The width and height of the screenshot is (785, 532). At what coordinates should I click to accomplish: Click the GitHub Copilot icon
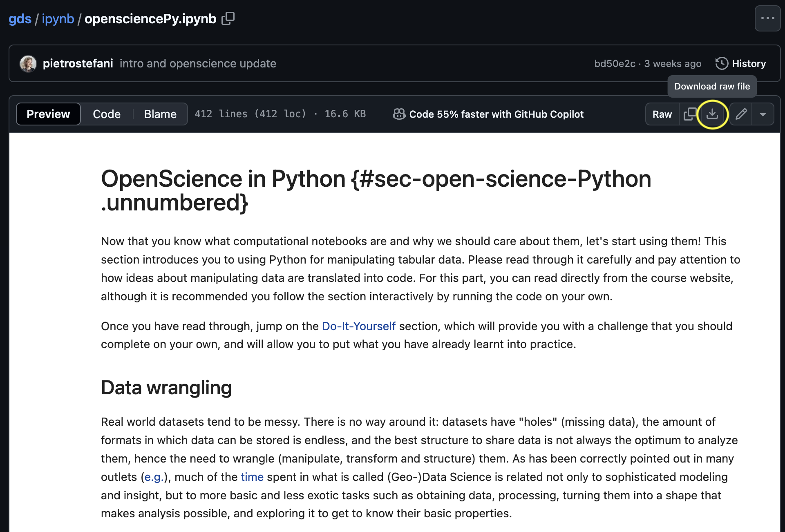point(399,114)
